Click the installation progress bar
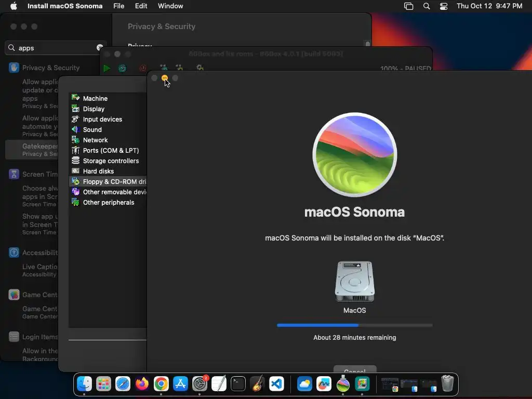This screenshot has width=532, height=399. [x=354, y=325]
